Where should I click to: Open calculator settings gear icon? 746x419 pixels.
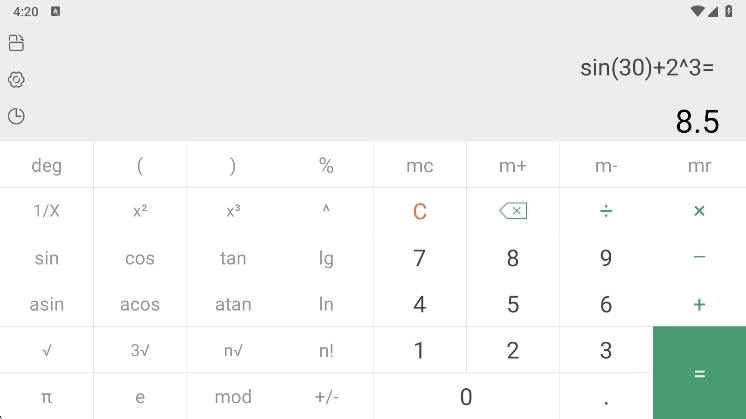tap(16, 80)
